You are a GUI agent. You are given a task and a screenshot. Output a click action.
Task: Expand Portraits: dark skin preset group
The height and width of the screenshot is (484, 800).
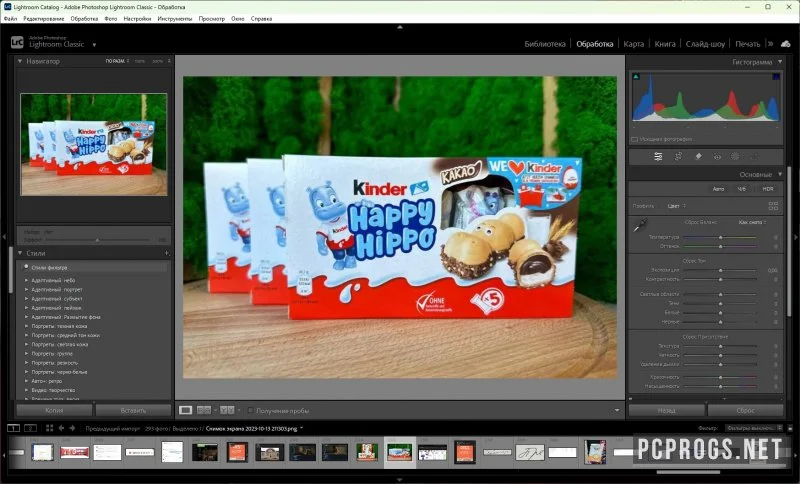[27, 326]
